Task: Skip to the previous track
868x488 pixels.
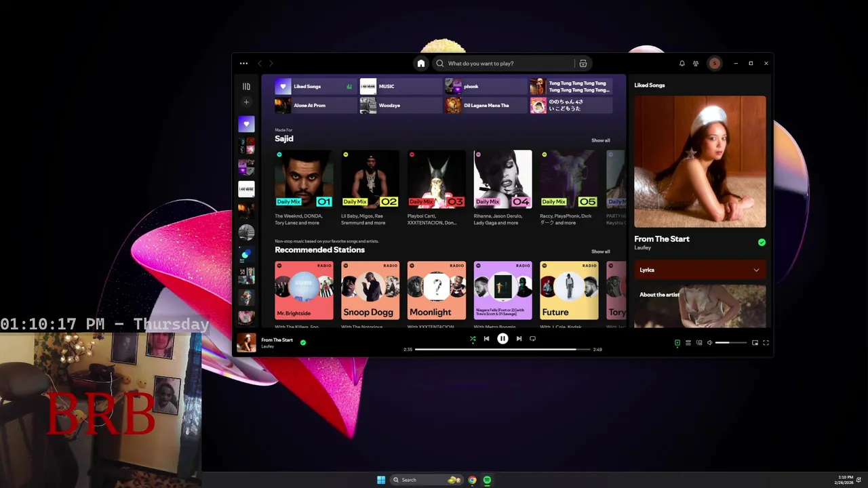Action: tap(486, 339)
